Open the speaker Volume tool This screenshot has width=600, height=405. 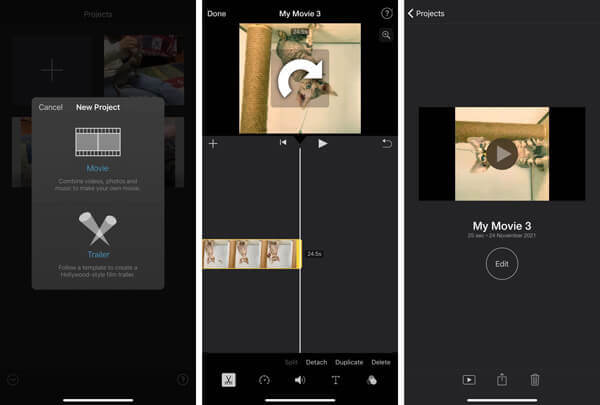[300, 380]
